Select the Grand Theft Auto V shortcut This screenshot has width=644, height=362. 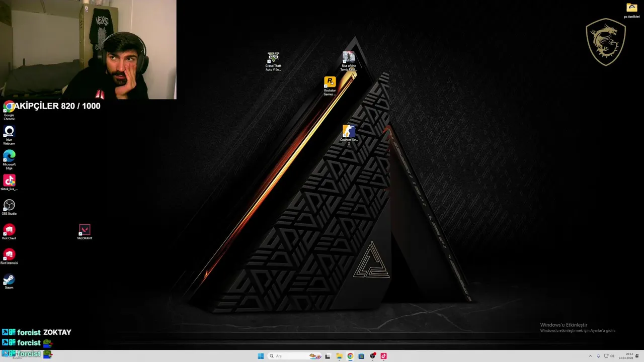pyautogui.click(x=273, y=61)
